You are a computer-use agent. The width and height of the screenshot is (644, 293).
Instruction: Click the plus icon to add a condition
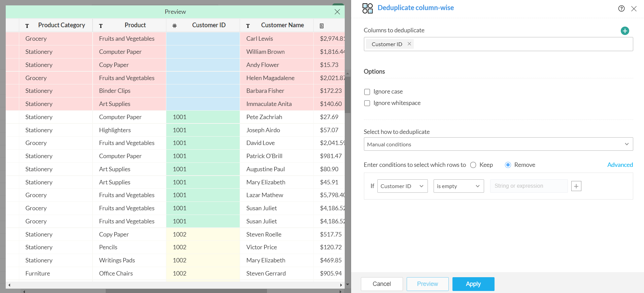576,186
